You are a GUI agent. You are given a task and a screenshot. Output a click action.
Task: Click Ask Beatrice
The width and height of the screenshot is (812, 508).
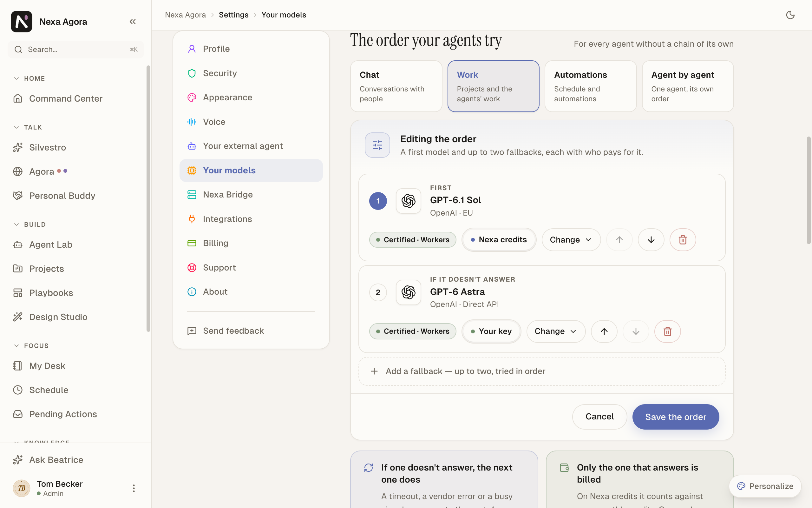75,460
